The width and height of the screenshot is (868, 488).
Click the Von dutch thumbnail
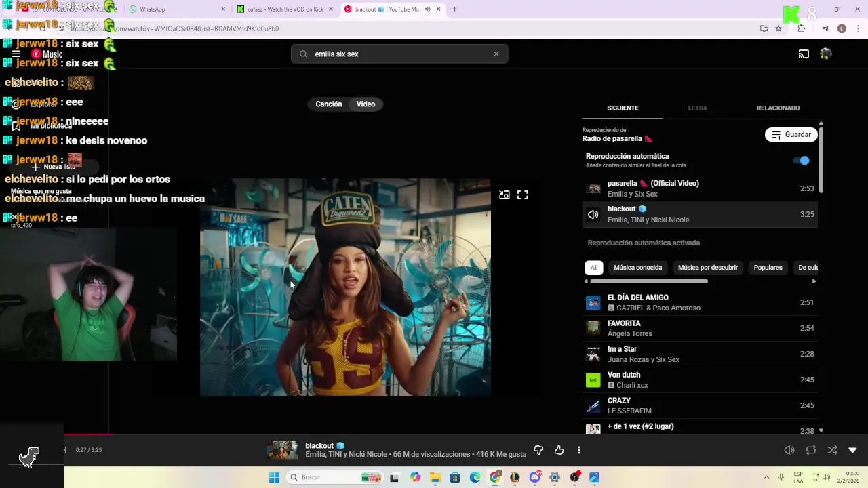point(593,380)
